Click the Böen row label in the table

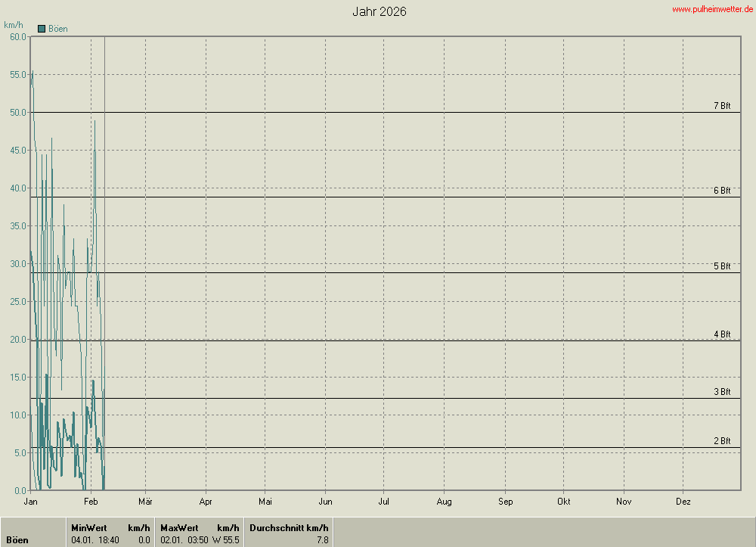click(17, 540)
